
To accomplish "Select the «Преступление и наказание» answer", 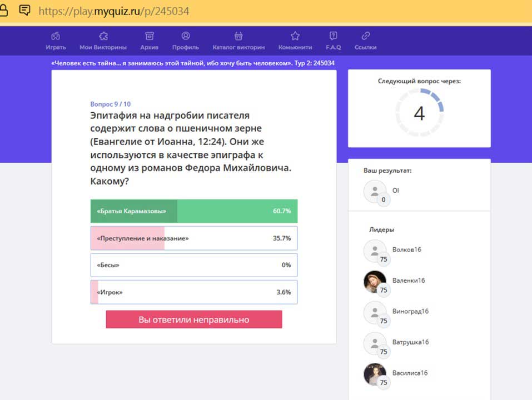I will pos(193,238).
